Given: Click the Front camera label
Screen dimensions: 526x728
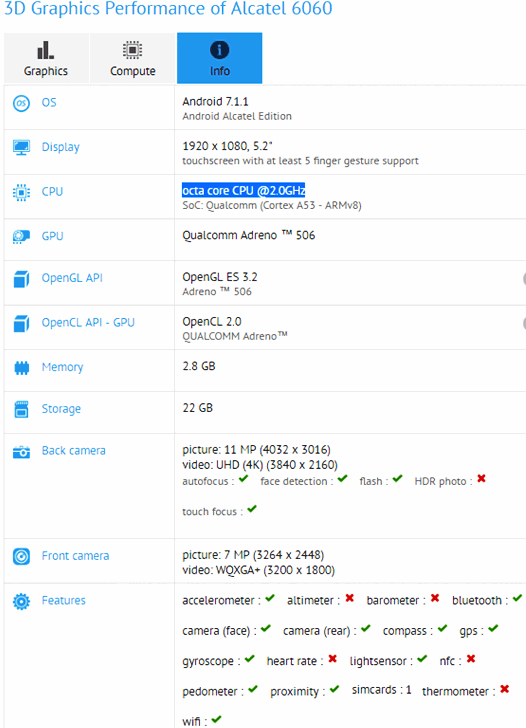Looking at the screenshot, I should 76,556.
